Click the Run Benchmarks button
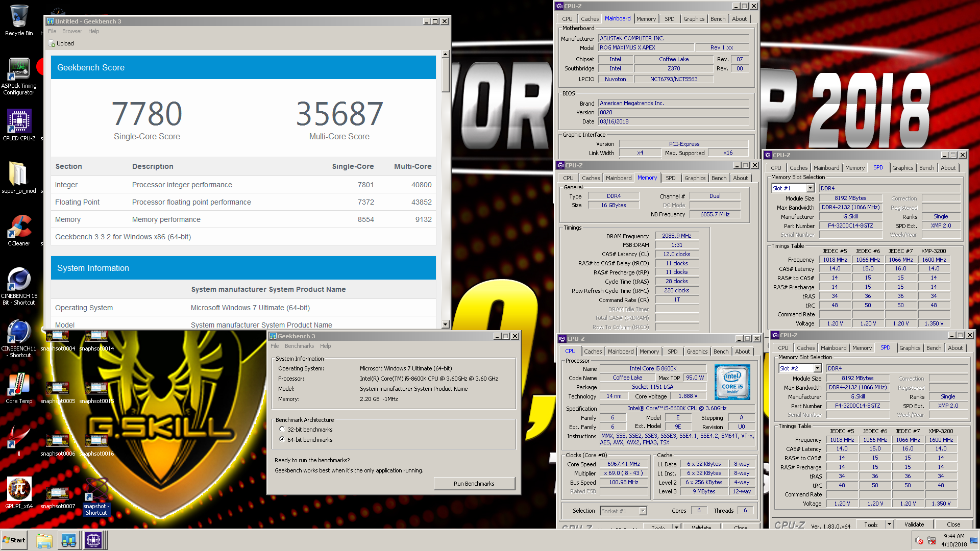This screenshot has height=551, width=980. point(474,484)
